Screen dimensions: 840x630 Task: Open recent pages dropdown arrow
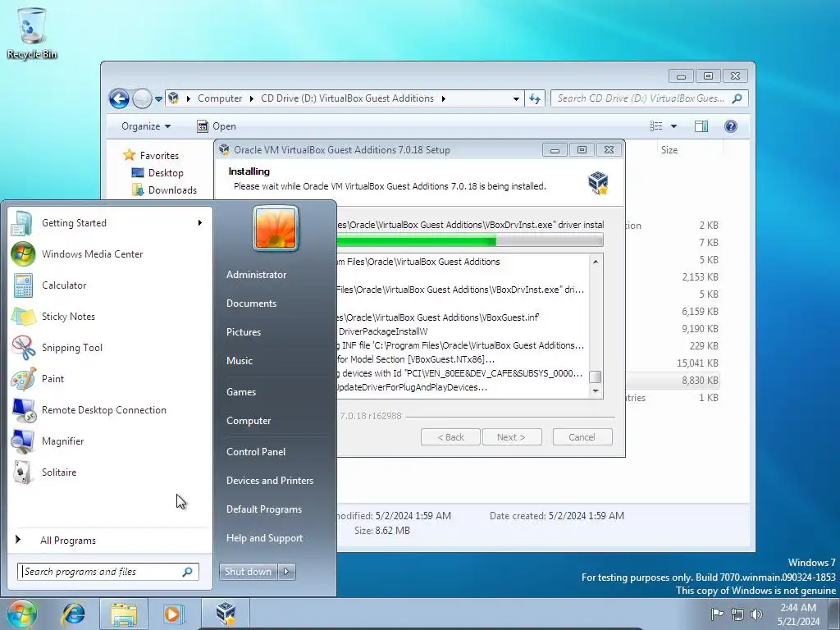point(158,99)
